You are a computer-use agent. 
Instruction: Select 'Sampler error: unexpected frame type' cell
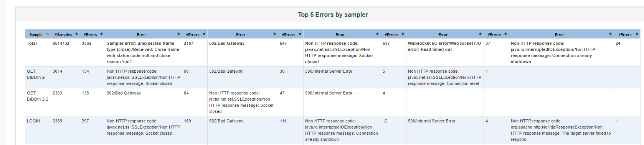click(143, 52)
